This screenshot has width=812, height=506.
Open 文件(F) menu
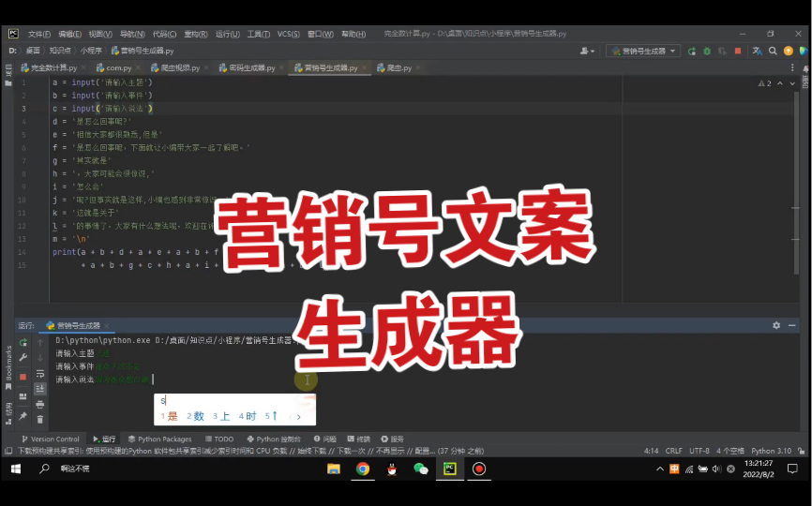(x=39, y=34)
